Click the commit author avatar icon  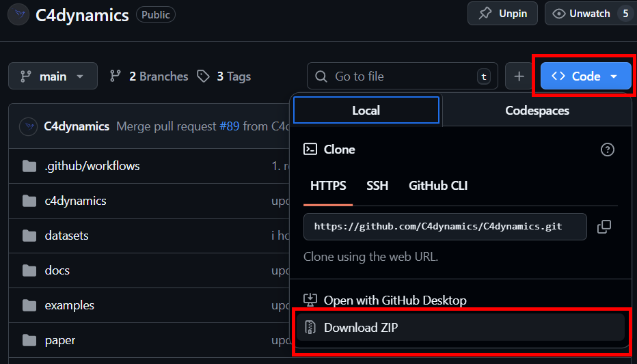pos(29,126)
